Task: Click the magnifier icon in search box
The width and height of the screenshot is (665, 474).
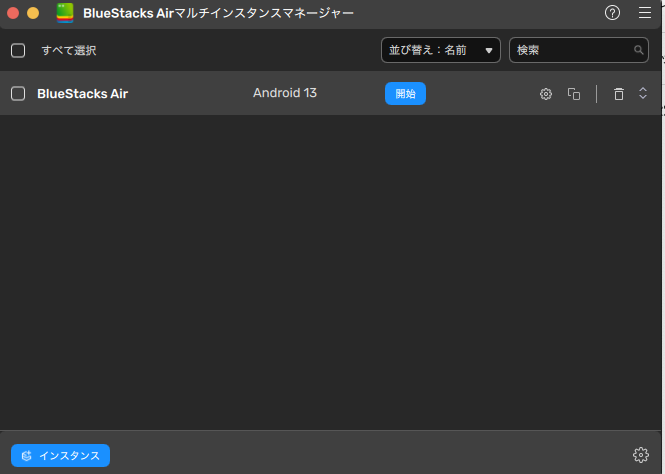Action: (638, 50)
